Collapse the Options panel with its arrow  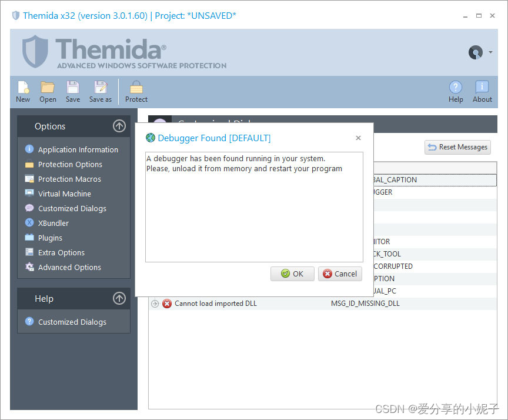[119, 126]
